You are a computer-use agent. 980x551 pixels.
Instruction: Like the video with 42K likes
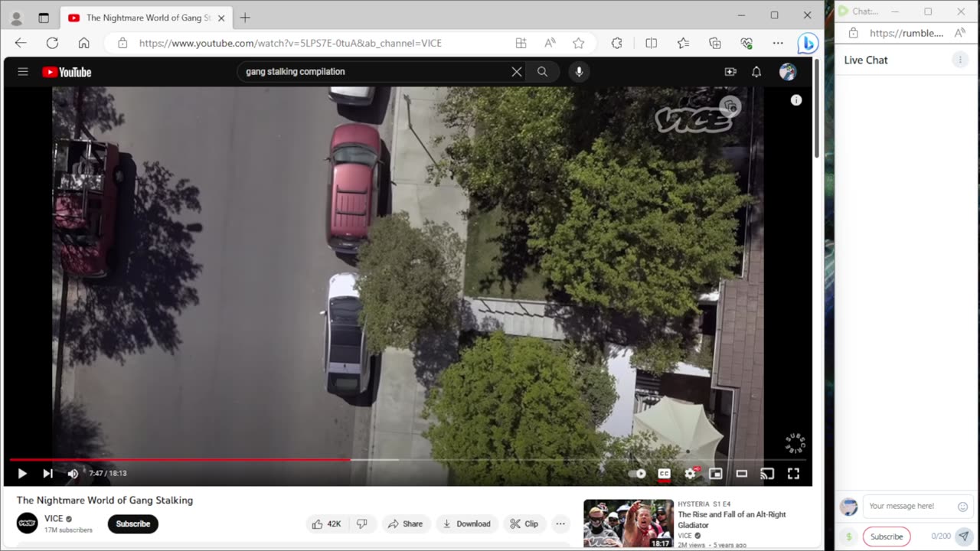pyautogui.click(x=326, y=524)
